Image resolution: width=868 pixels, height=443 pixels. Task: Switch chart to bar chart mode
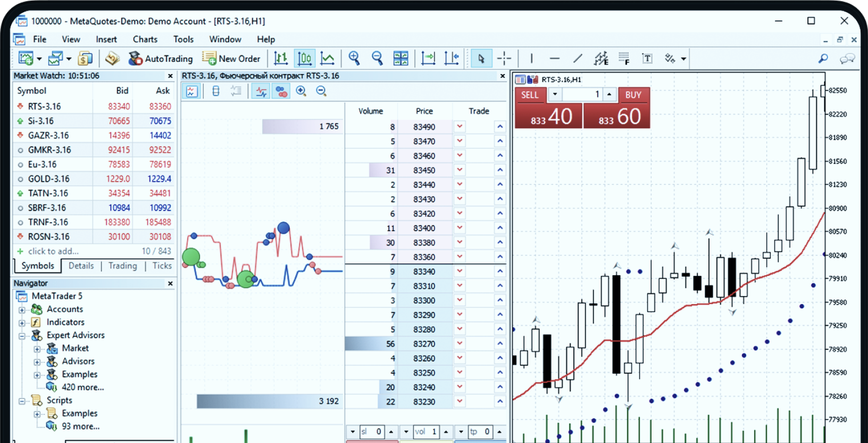coord(281,59)
